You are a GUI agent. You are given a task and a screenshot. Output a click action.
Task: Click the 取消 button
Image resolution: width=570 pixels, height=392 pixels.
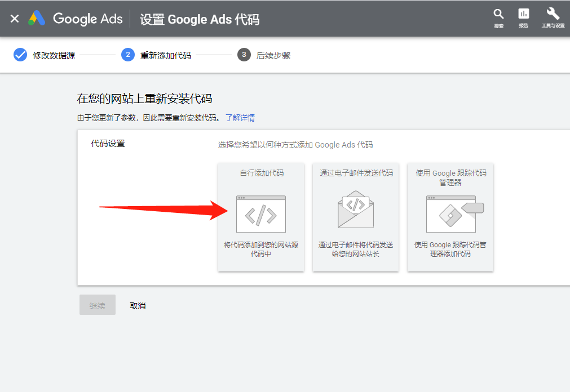pos(137,305)
